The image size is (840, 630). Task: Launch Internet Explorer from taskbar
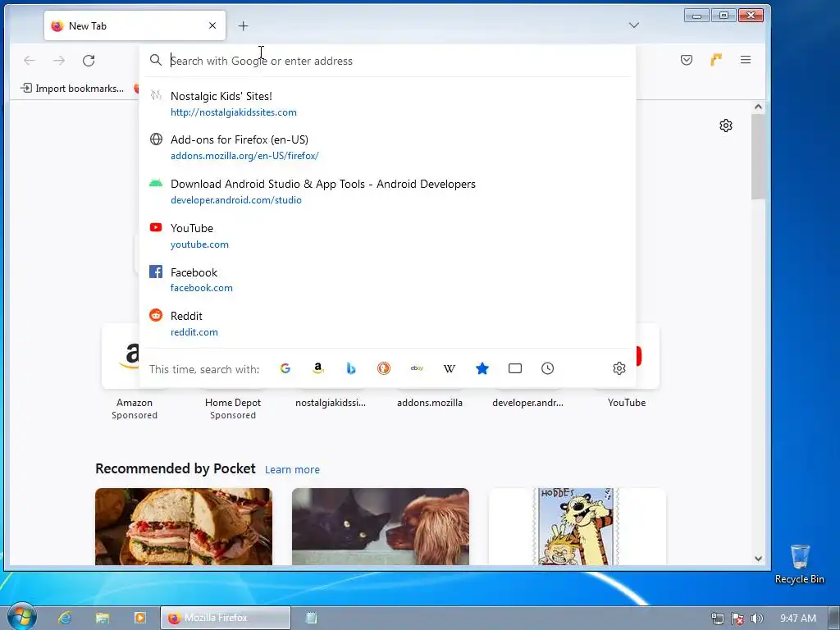click(x=65, y=618)
